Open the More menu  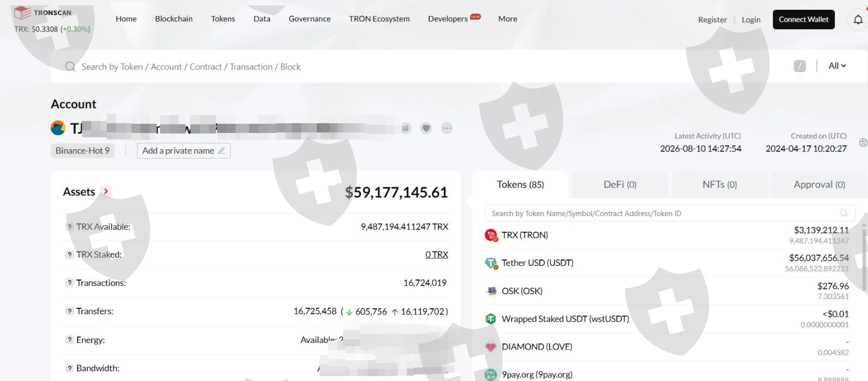508,18
